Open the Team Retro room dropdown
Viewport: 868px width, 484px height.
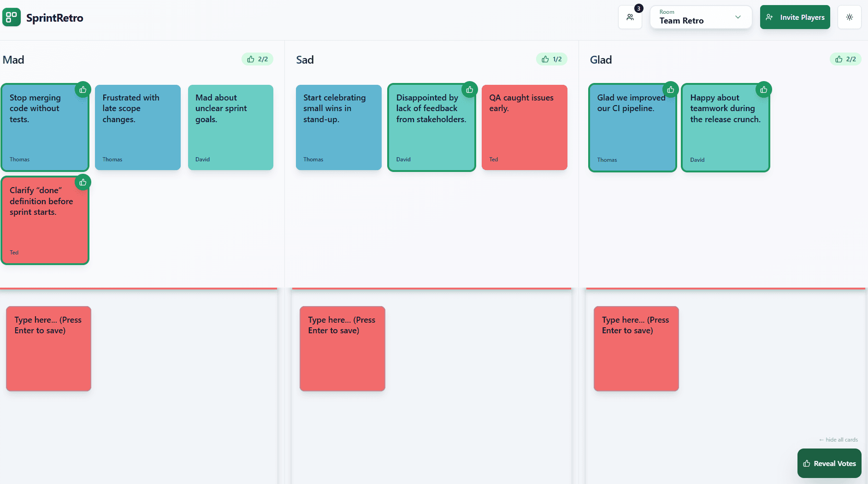click(701, 18)
